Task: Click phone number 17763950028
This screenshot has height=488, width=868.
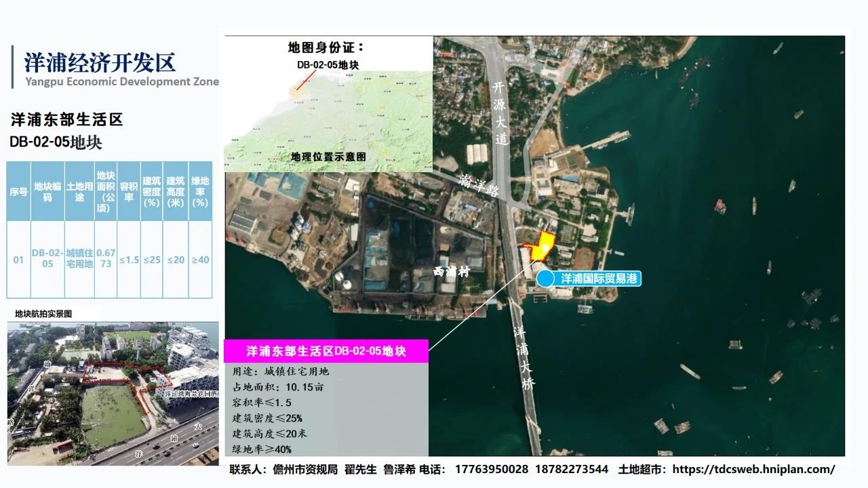Action: coord(492,469)
